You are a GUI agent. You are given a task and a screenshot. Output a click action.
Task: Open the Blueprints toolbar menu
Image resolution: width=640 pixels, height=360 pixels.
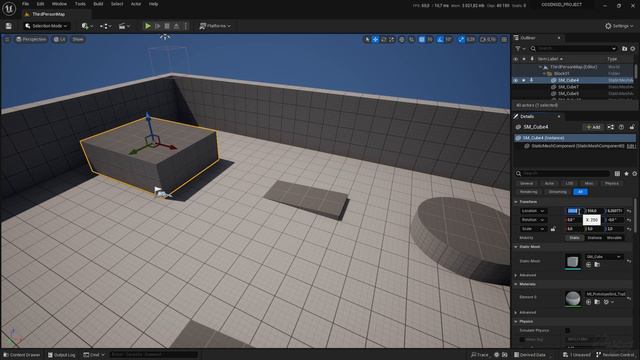106,26
